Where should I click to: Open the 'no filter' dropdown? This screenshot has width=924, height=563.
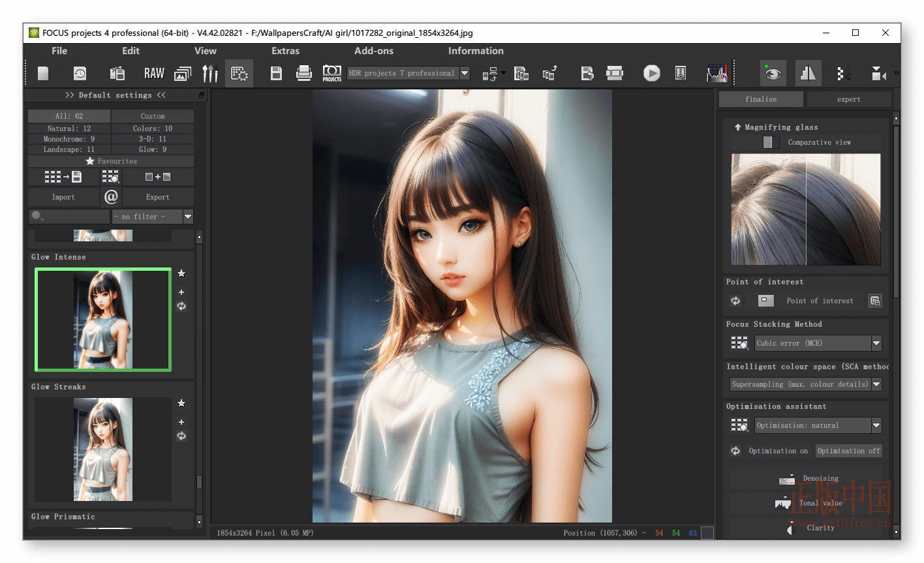[153, 217]
